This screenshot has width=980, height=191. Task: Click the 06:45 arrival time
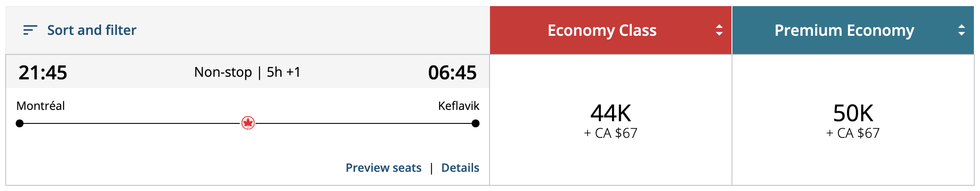coord(452,72)
